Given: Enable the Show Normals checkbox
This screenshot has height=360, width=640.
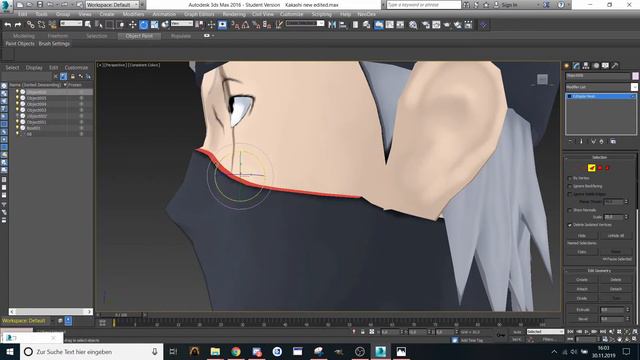Looking at the screenshot, I should pyautogui.click(x=570, y=210).
